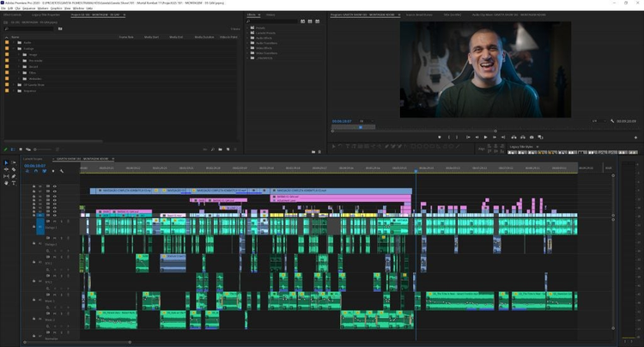Open the program monitor button editor plus
This screenshot has height=347, width=644.
pyautogui.click(x=635, y=137)
